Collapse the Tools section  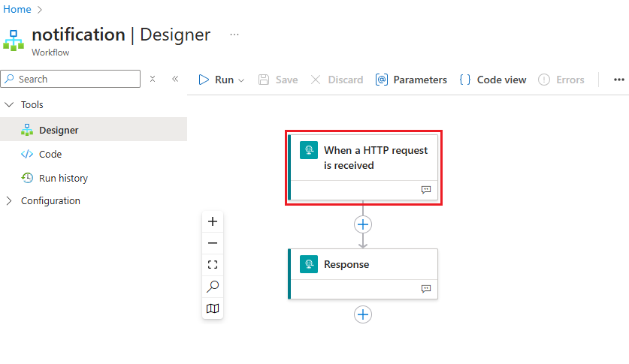tap(9, 105)
